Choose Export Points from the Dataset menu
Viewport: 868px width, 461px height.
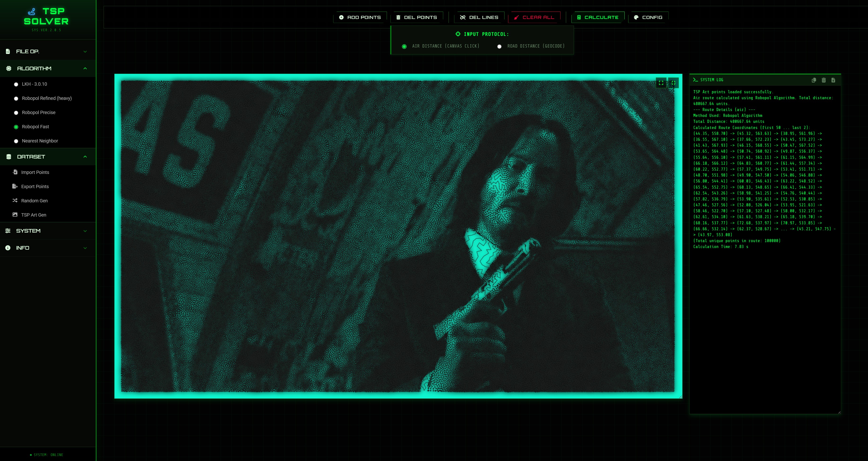point(48,186)
